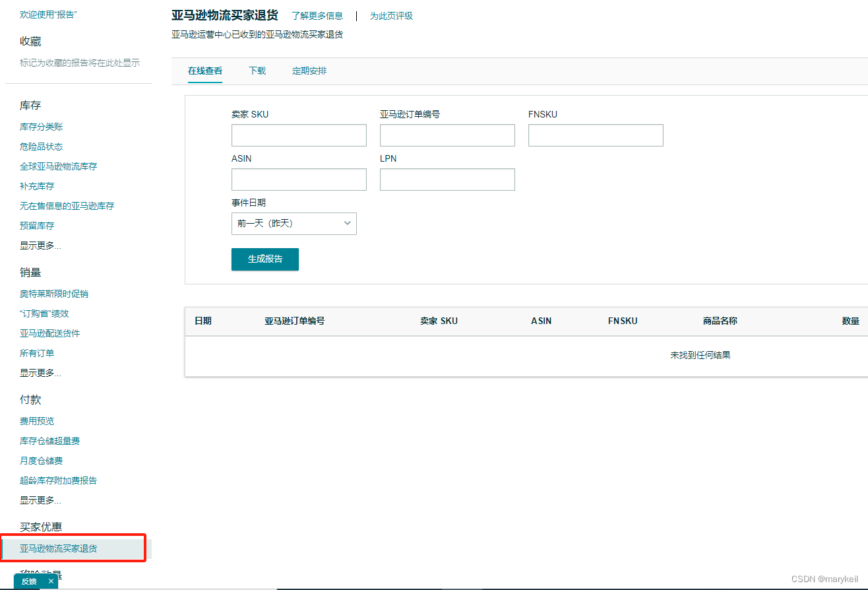Click the 买家优惠 sidebar heading
Image resolution: width=868 pixels, height=590 pixels.
coord(41,527)
